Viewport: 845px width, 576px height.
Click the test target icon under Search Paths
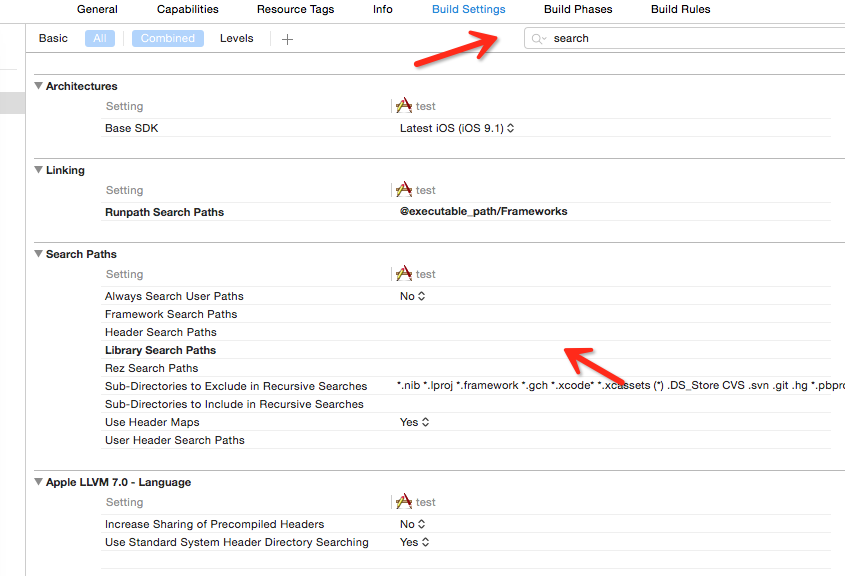(404, 274)
